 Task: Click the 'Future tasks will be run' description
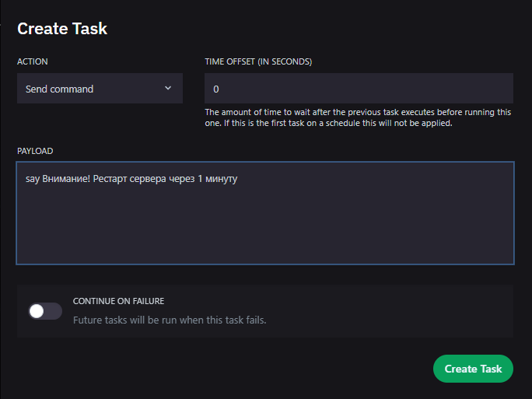(170, 320)
